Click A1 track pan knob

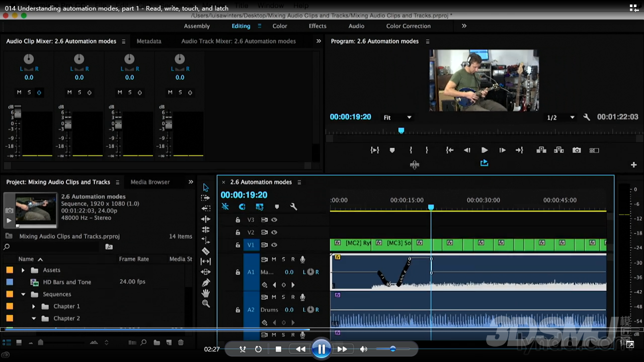[310, 272]
